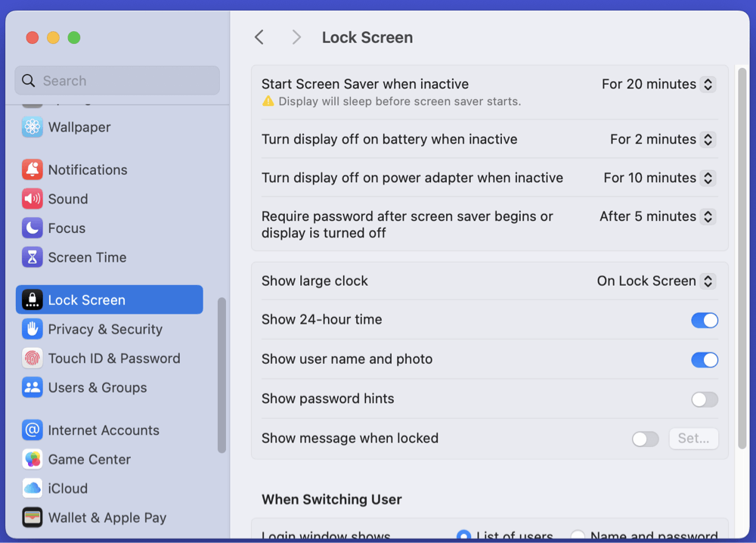Open Sound settings via its speaker icon
This screenshot has height=543, width=756.
(32, 198)
